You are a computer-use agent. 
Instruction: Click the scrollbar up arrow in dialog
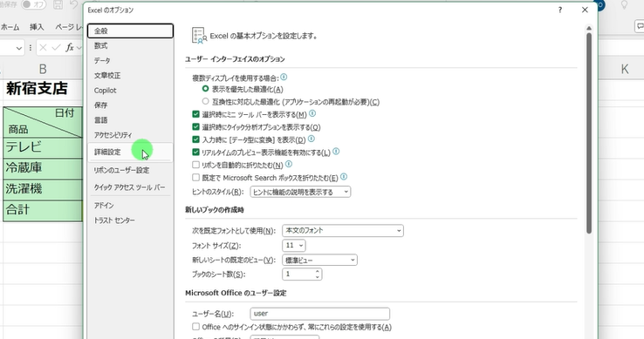tap(589, 28)
